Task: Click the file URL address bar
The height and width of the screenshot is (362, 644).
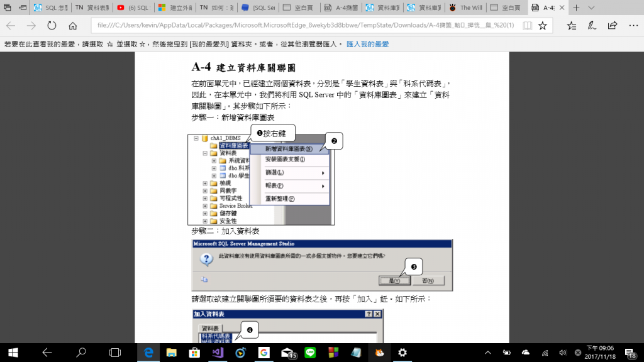Action: pyautogui.click(x=306, y=25)
